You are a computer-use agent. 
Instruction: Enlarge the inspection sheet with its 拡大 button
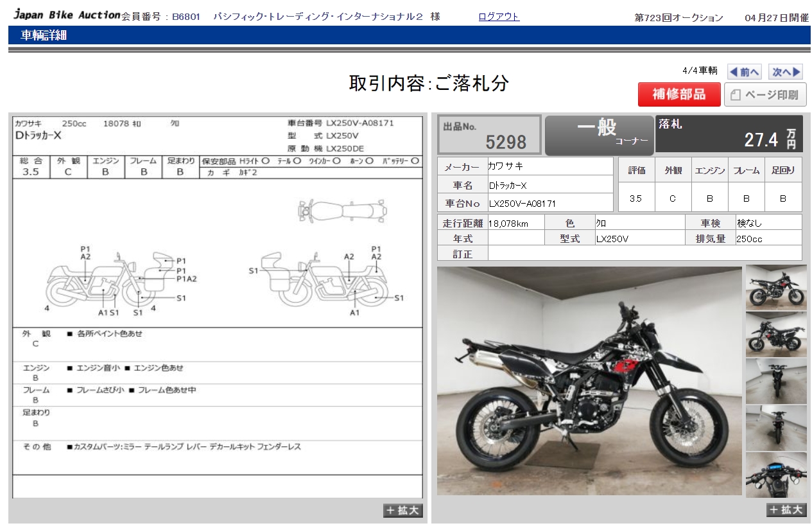(x=403, y=511)
